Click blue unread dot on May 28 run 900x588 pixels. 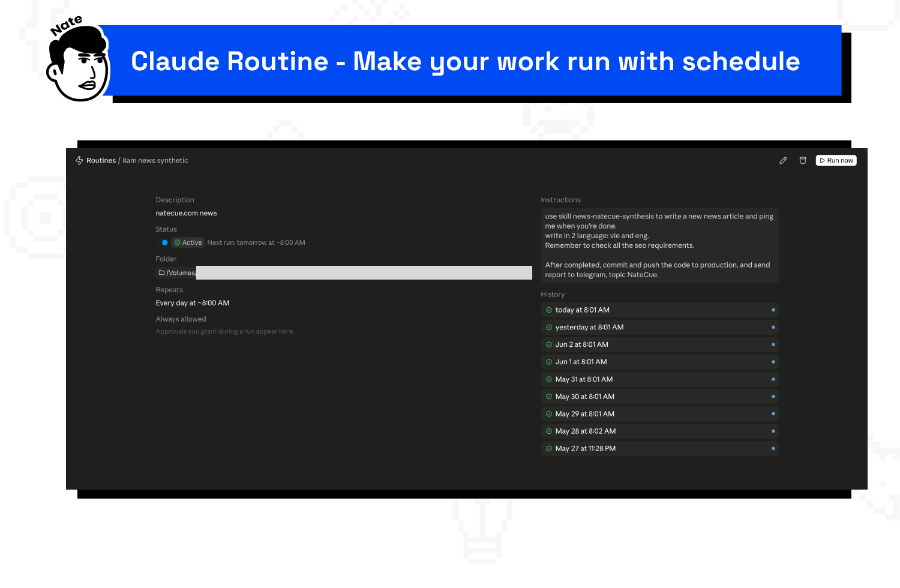coord(773,431)
